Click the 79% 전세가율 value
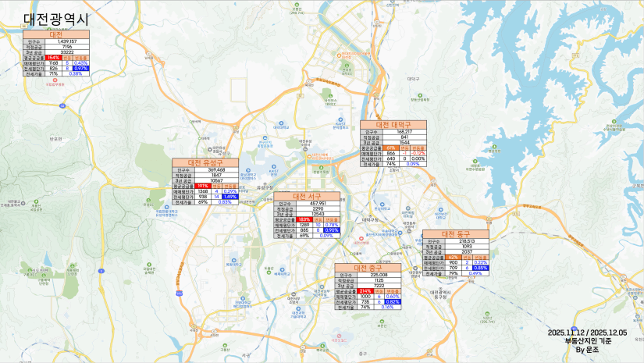 pyautogui.click(x=454, y=273)
